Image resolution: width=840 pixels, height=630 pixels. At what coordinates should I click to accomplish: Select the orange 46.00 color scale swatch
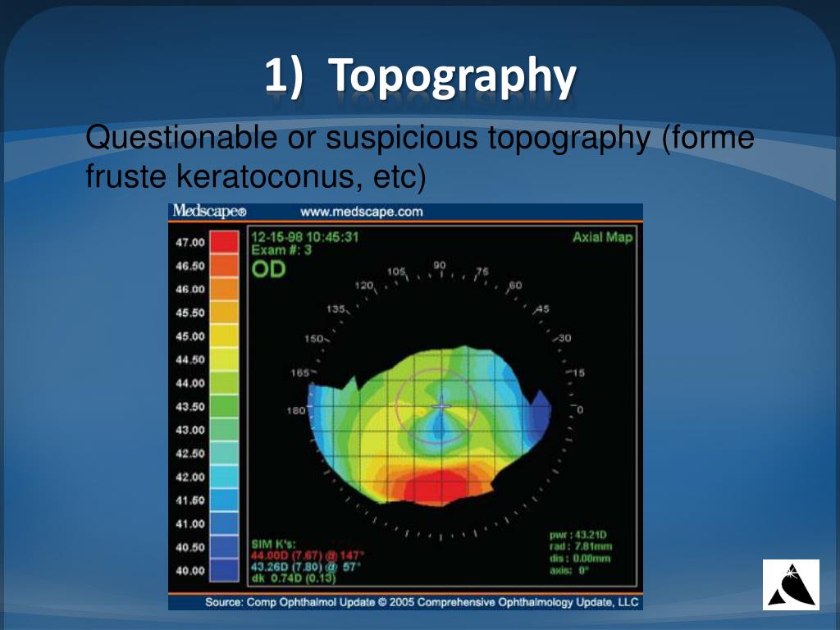224,290
